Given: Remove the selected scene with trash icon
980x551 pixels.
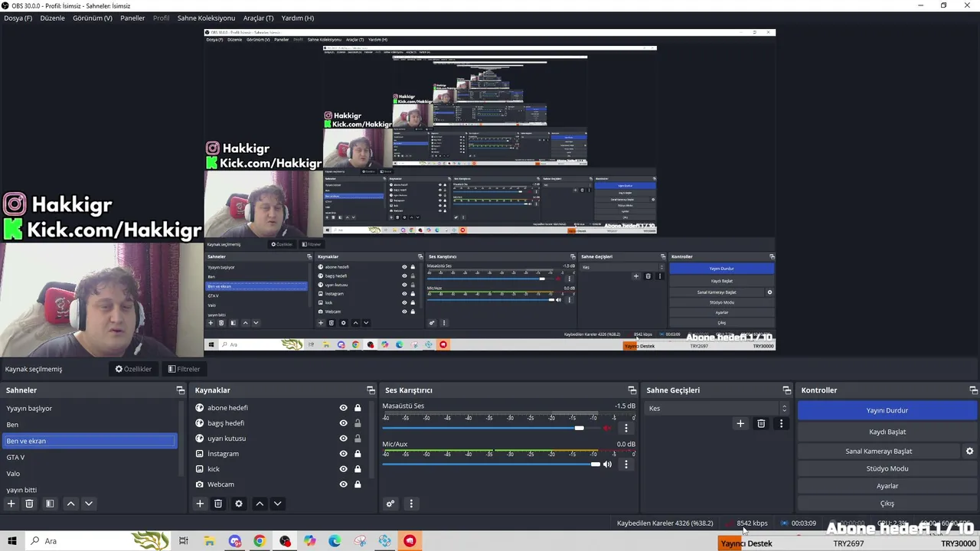Looking at the screenshot, I should (x=29, y=504).
